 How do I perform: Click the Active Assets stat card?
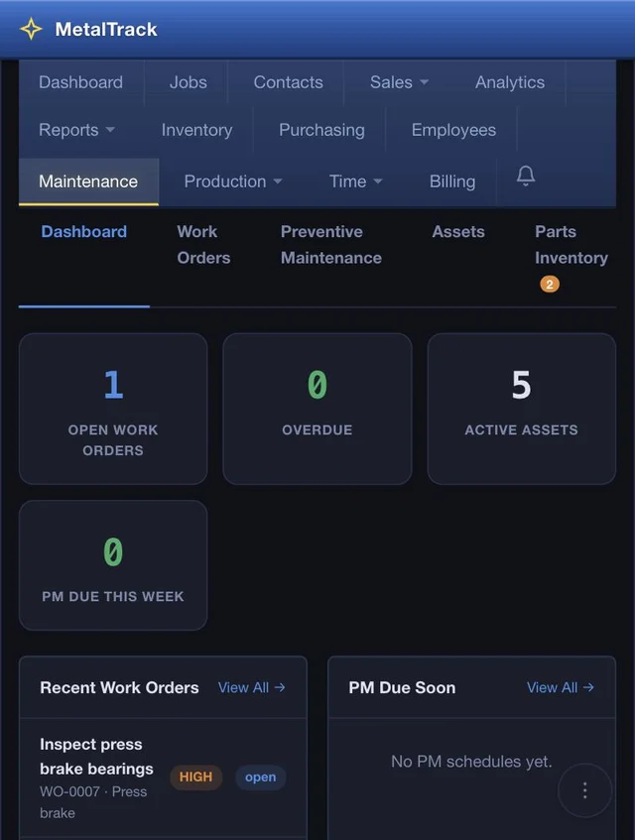(x=522, y=409)
